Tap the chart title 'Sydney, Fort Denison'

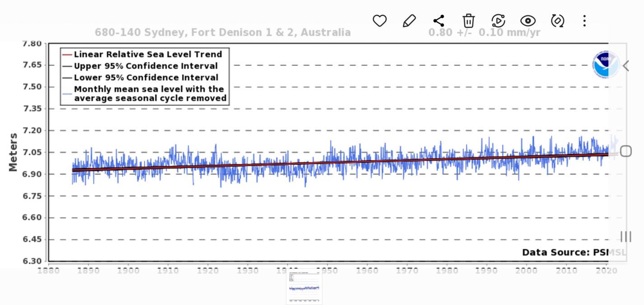pos(223,33)
